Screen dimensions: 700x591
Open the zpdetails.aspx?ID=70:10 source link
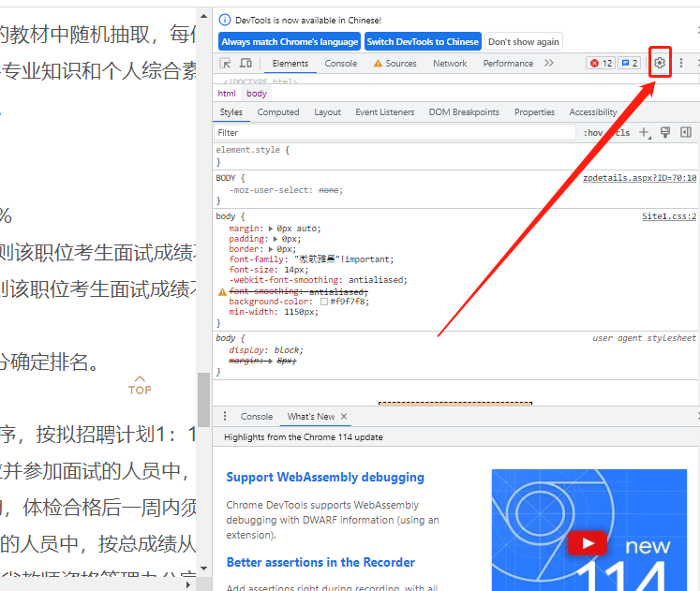639,178
